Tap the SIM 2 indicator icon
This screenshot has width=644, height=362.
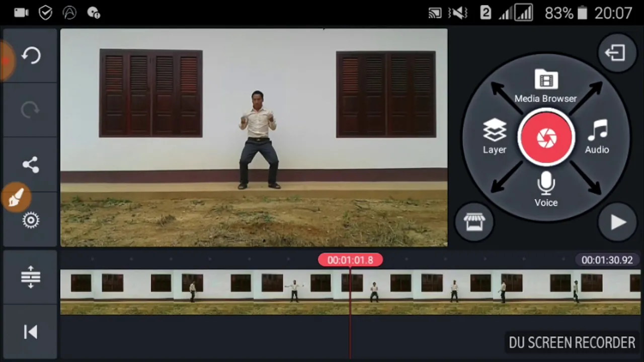(486, 13)
